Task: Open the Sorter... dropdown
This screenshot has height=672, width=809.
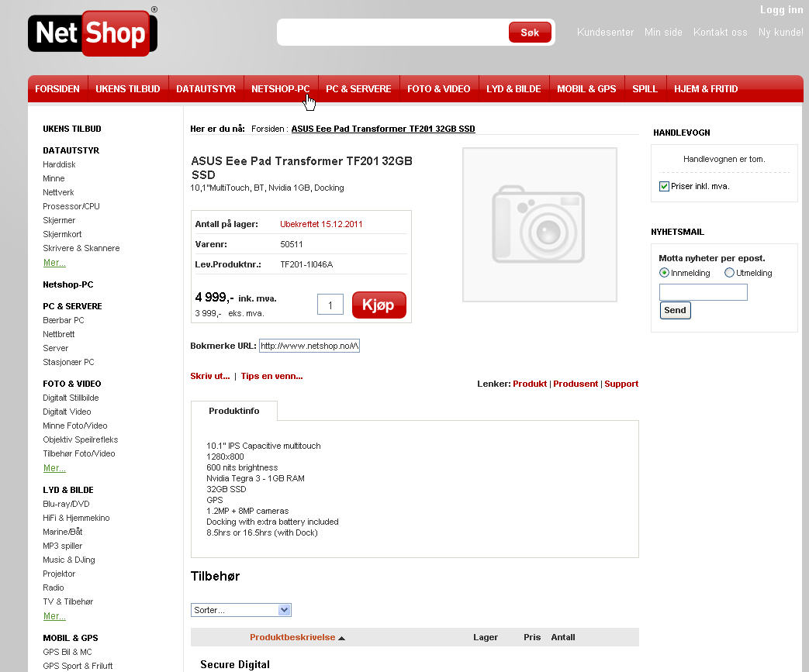Action: 241,610
